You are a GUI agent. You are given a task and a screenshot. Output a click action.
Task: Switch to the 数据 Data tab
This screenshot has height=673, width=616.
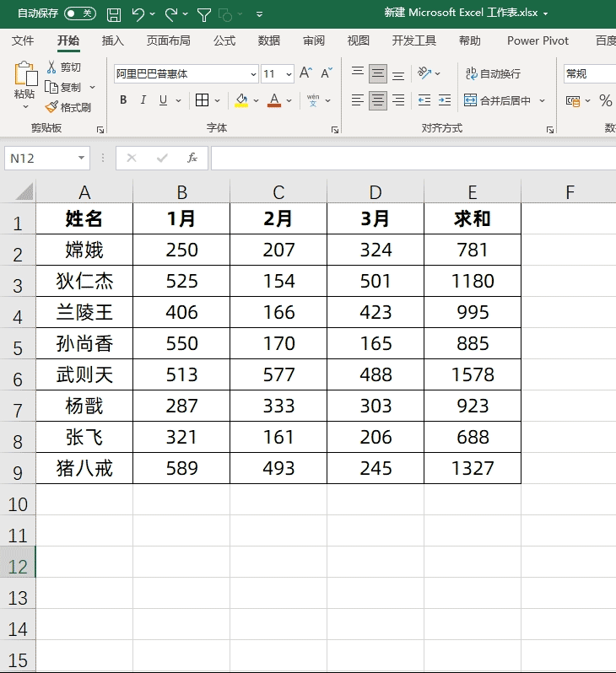(269, 40)
